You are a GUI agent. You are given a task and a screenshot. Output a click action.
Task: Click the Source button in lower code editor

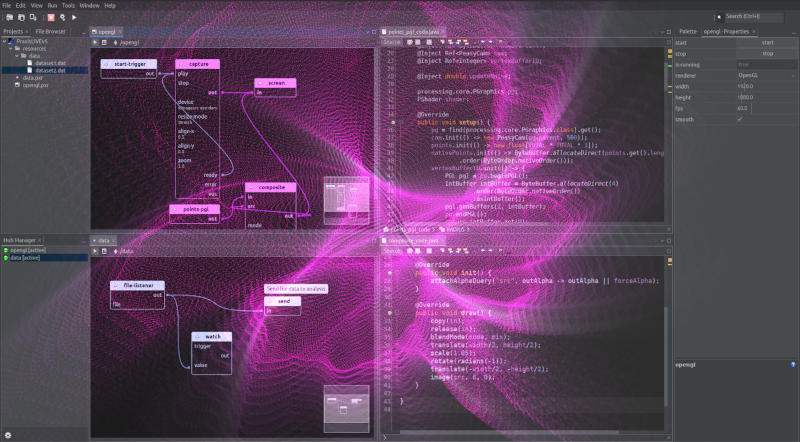[392, 251]
